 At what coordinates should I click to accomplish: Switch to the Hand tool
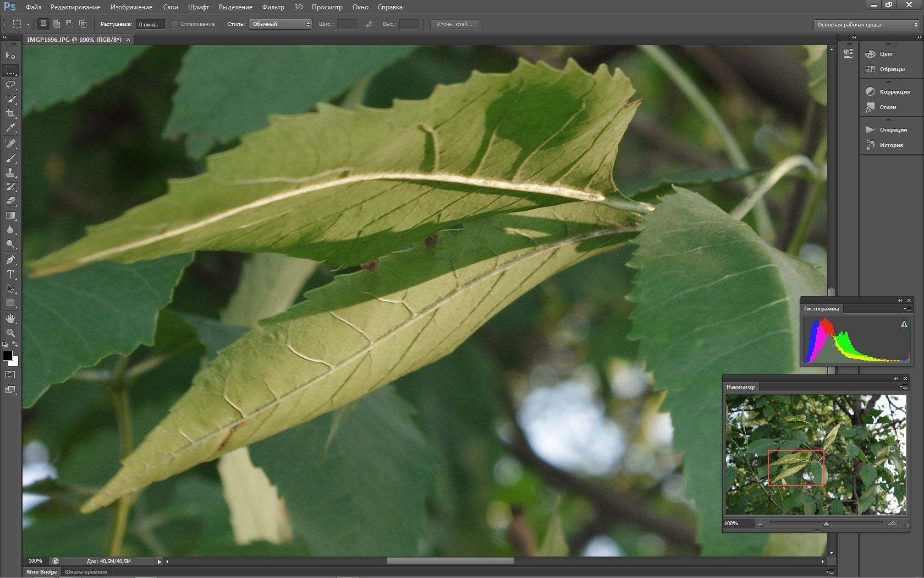coord(10,319)
